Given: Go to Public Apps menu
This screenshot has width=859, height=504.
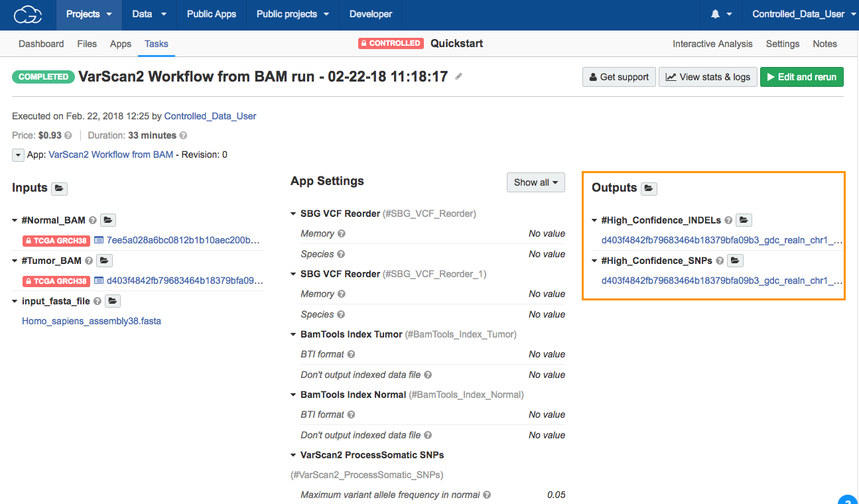Looking at the screenshot, I should tap(212, 14).
